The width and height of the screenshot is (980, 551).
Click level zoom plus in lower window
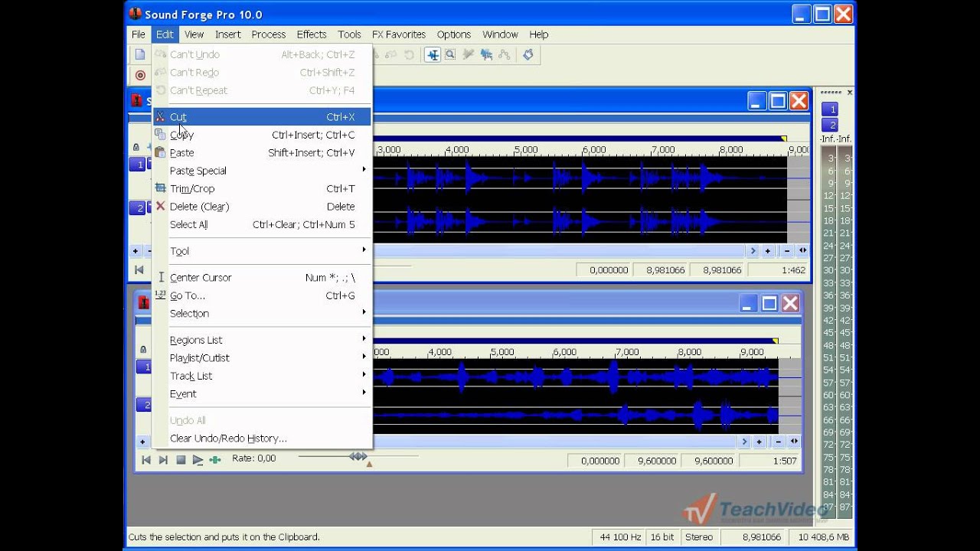point(142,442)
